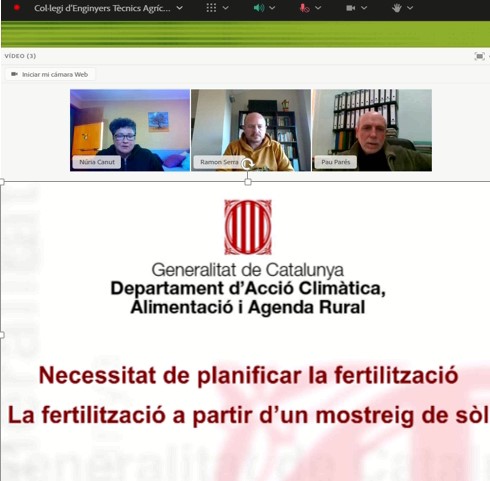Image resolution: width=490 pixels, height=481 pixels.
Task: Click the 'Iniciar mi cámara Web' button
Action: point(50,74)
